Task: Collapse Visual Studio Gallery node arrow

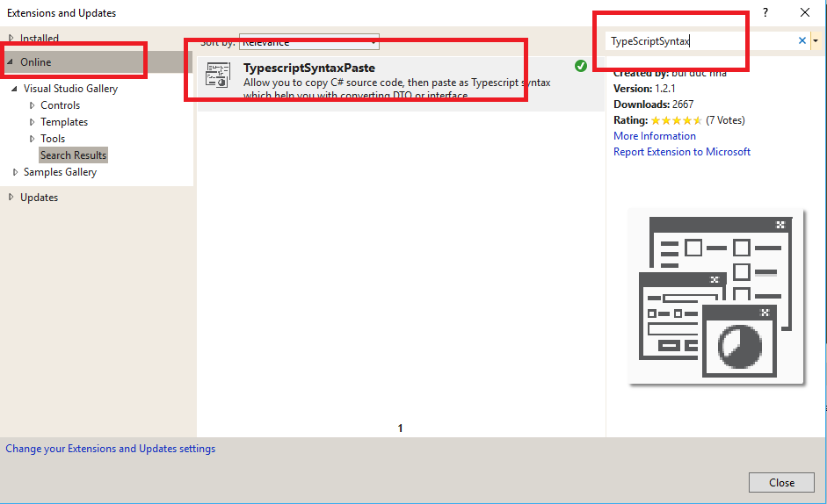Action: [x=14, y=89]
